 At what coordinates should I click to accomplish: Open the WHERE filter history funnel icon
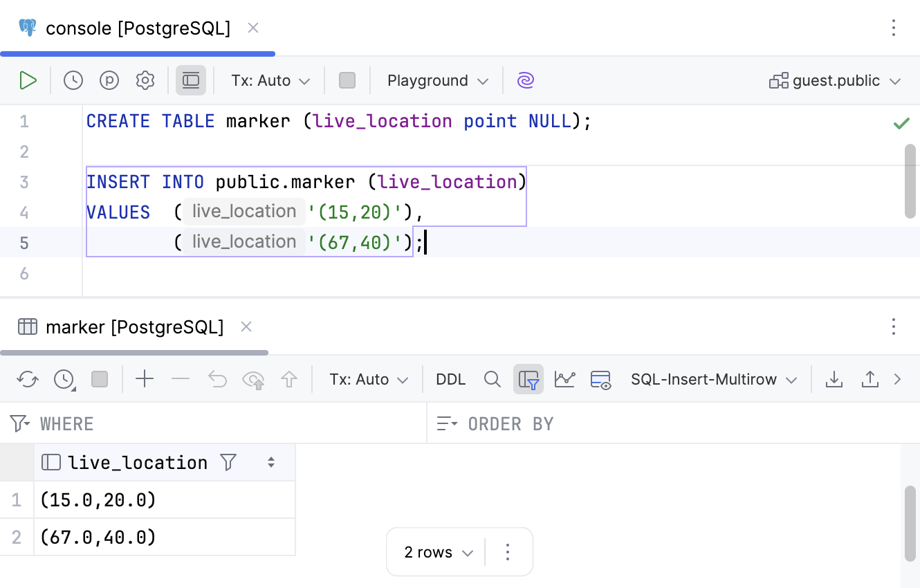coord(20,423)
